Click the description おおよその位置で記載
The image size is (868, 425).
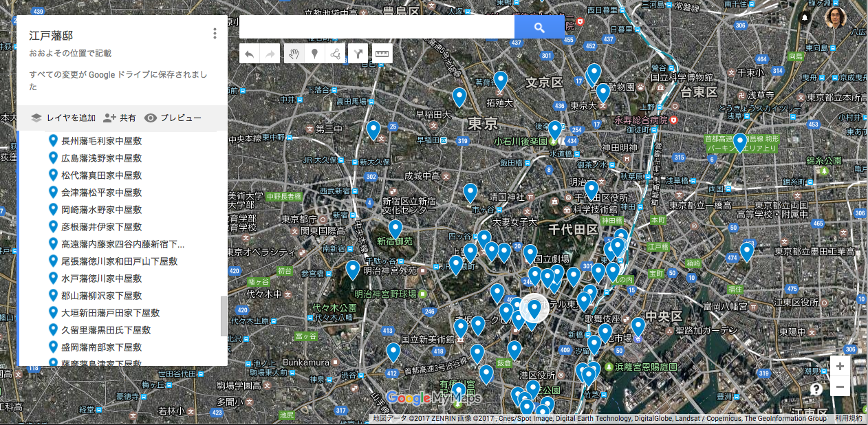click(x=70, y=53)
